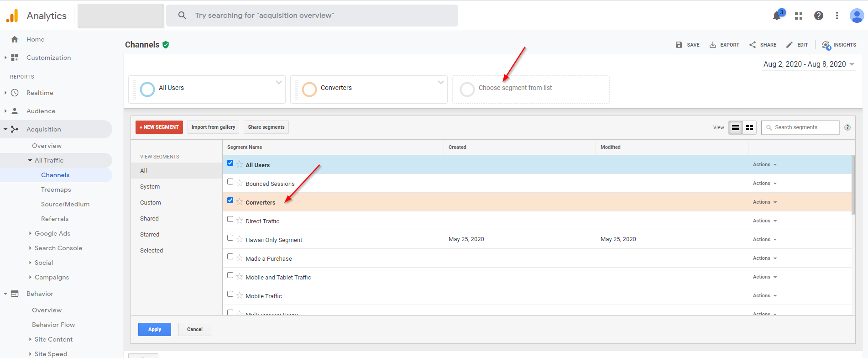Open the Google apps grid icon
The height and width of the screenshot is (358, 868).
(x=798, y=16)
